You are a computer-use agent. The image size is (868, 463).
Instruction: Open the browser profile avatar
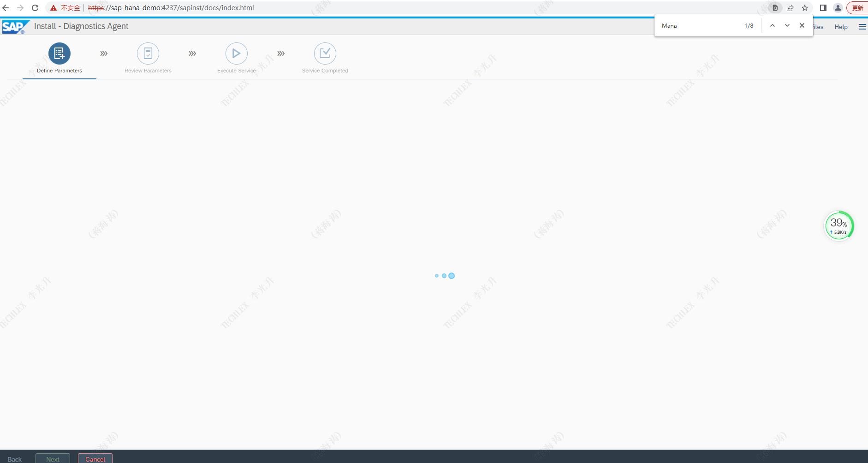838,8
